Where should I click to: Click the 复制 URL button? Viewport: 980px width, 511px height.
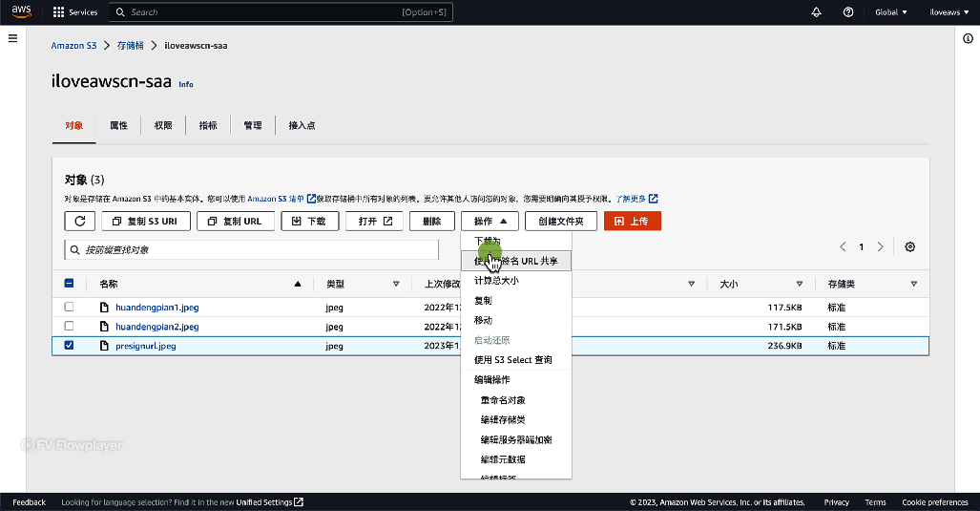tap(235, 221)
